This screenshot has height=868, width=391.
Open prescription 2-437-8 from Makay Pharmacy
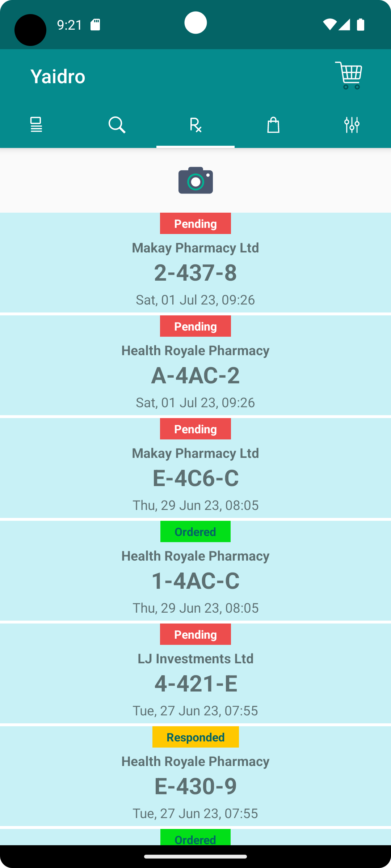pyautogui.click(x=195, y=272)
